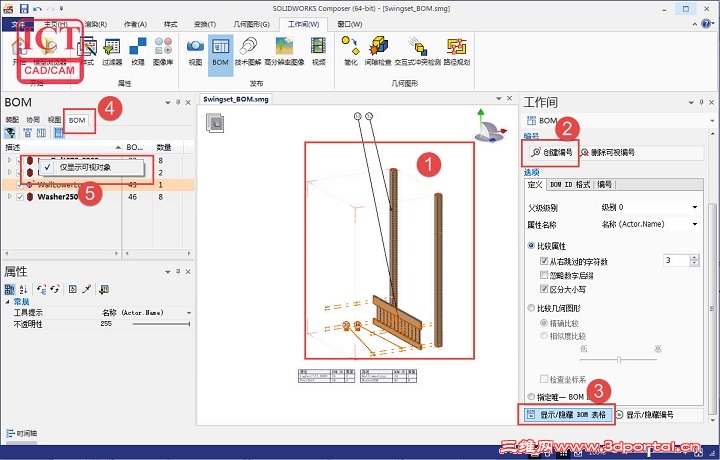This screenshot has width=720, height=460.
Task: Open the 间隙检查 (Clearance Check) tool
Action: (378, 51)
